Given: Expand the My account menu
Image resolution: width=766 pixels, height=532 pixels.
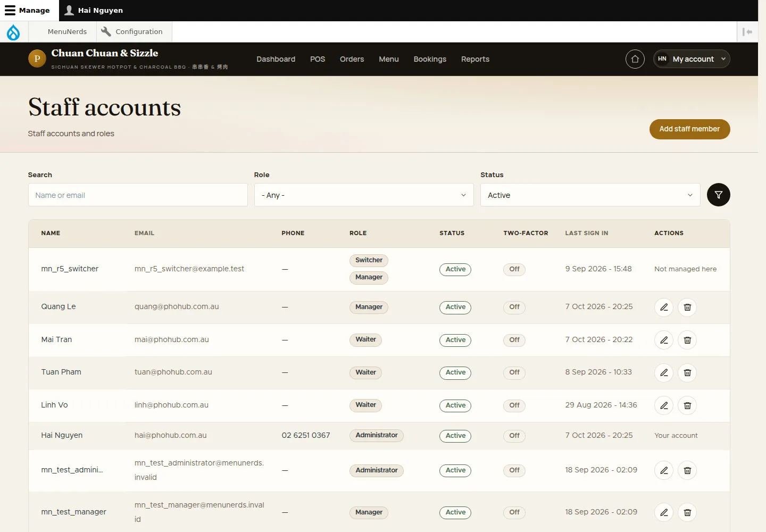Looking at the screenshot, I should [x=692, y=59].
